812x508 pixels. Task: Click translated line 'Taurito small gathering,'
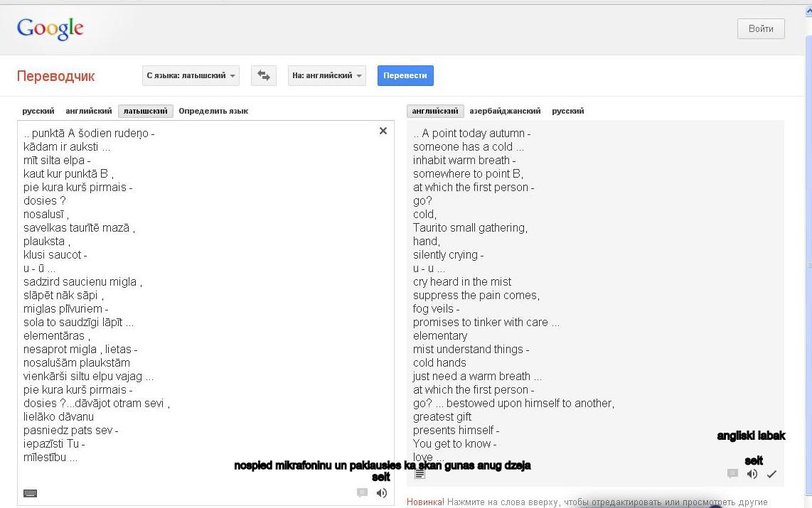(470, 227)
